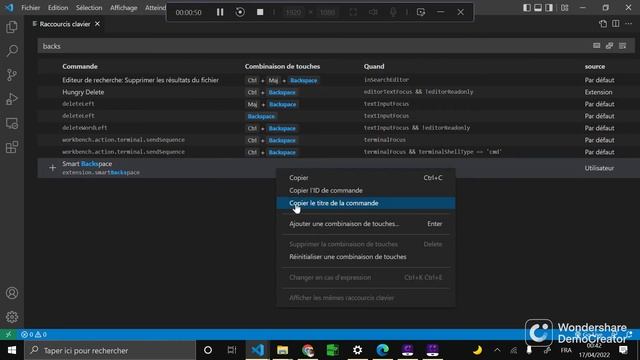Open the Edition menu
This screenshot has width=640, height=360.
click(x=58, y=8)
